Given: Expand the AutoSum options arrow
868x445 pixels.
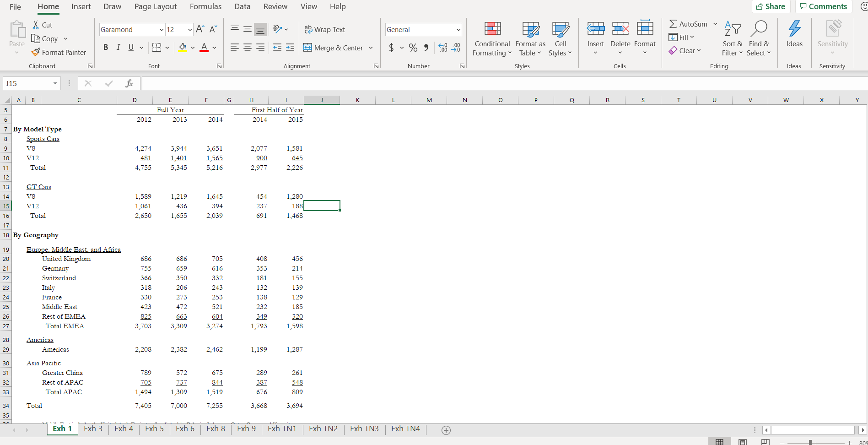Looking at the screenshot, I should point(715,24).
